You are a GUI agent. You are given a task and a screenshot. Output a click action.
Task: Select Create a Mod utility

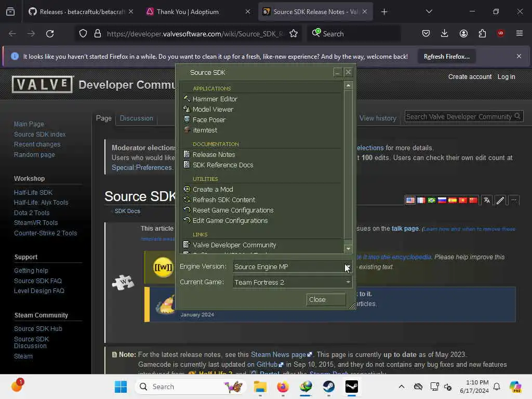(212, 189)
